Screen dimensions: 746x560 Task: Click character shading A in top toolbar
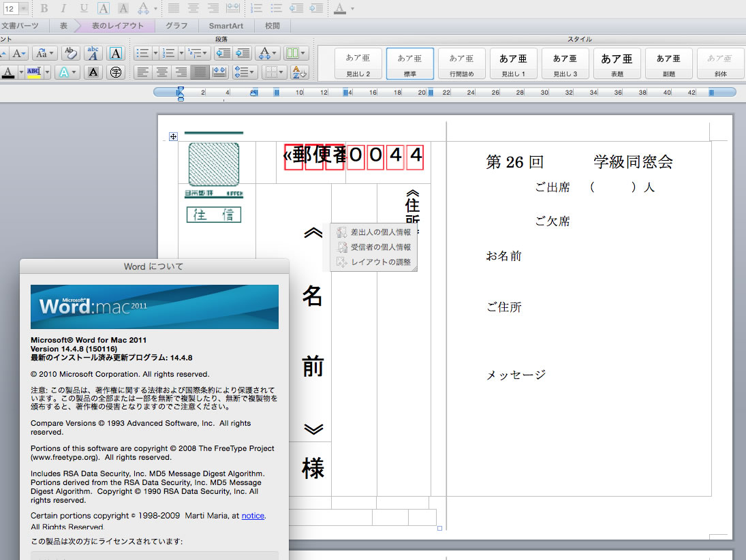click(x=123, y=8)
